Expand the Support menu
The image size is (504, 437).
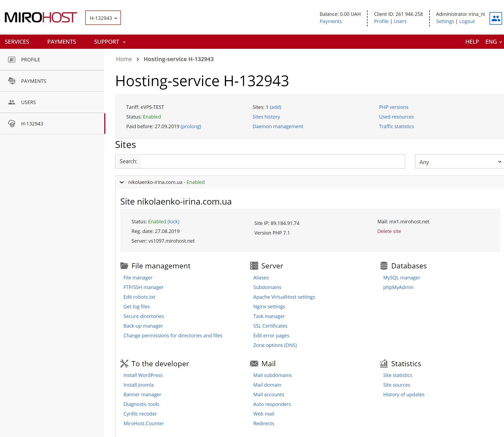[x=110, y=42]
